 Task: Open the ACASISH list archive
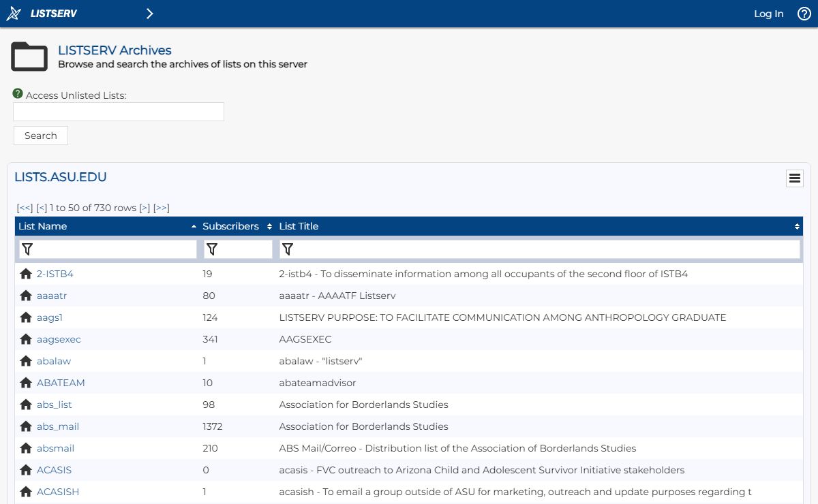[58, 492]
